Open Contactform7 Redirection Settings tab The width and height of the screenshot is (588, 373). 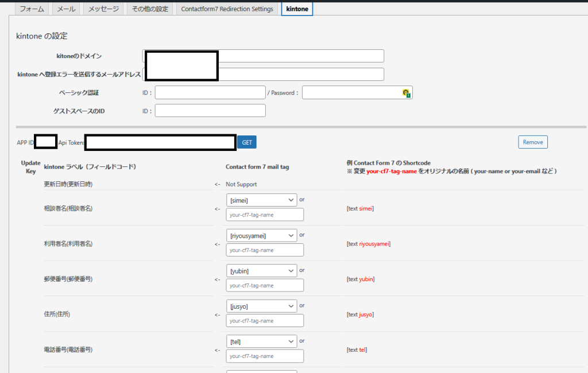tap(227, 9)
